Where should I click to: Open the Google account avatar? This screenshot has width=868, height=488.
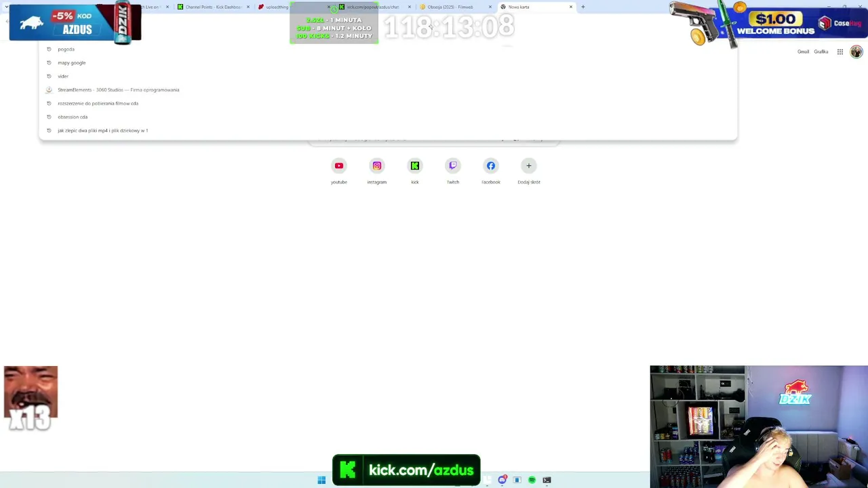point(856,52)
